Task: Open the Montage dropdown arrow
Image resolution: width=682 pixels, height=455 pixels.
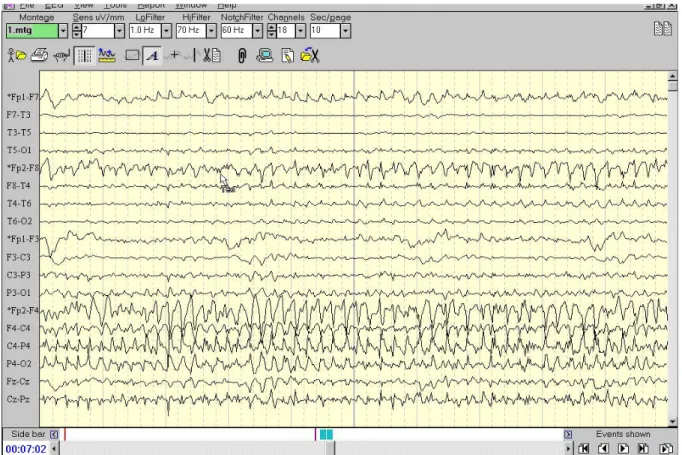Action: tap(63, 30)
